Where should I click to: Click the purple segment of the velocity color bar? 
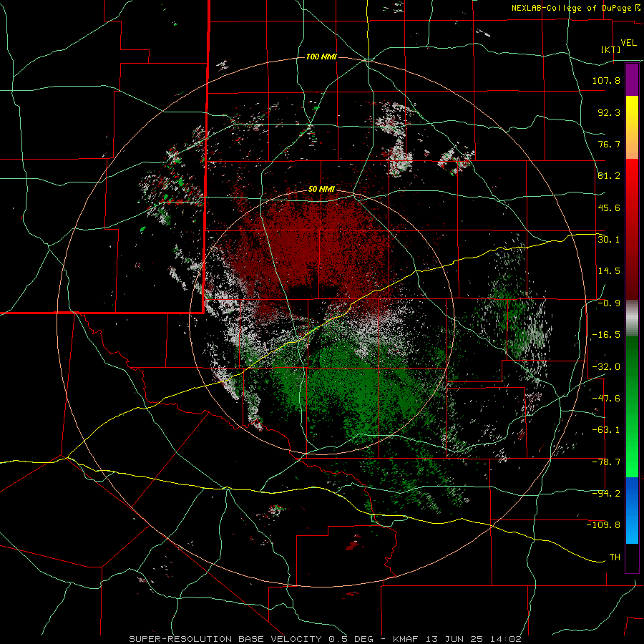tap(632, 79)
